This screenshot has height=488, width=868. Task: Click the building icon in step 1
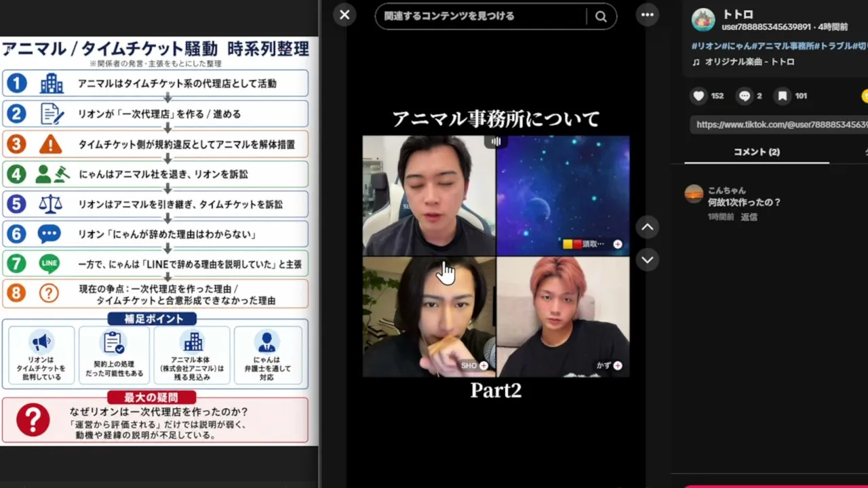[x=52, y=83]
